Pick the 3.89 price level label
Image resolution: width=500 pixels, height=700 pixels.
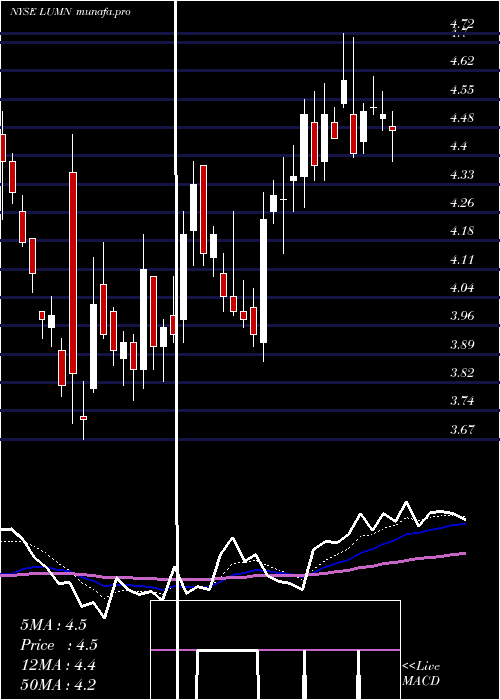tap(462, 344)
